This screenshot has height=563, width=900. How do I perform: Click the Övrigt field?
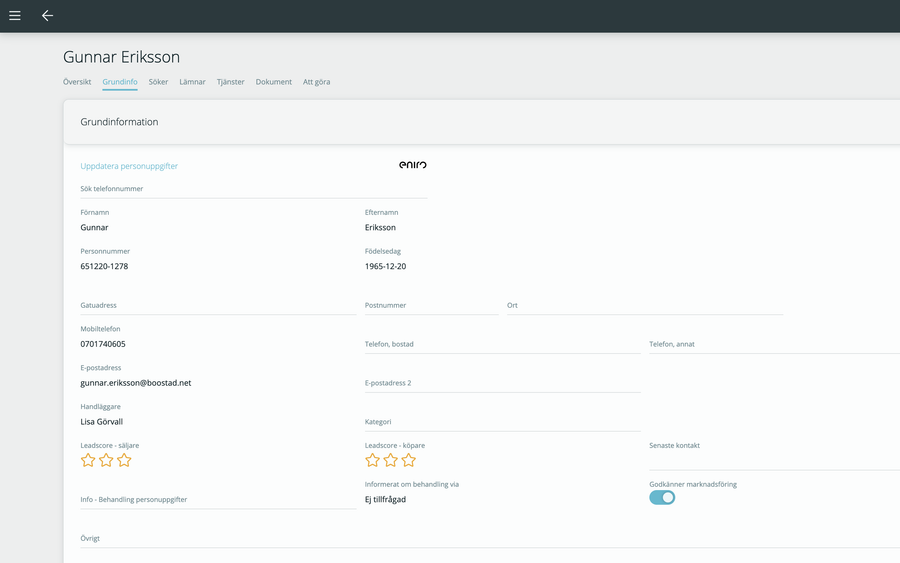coord(490,538)
